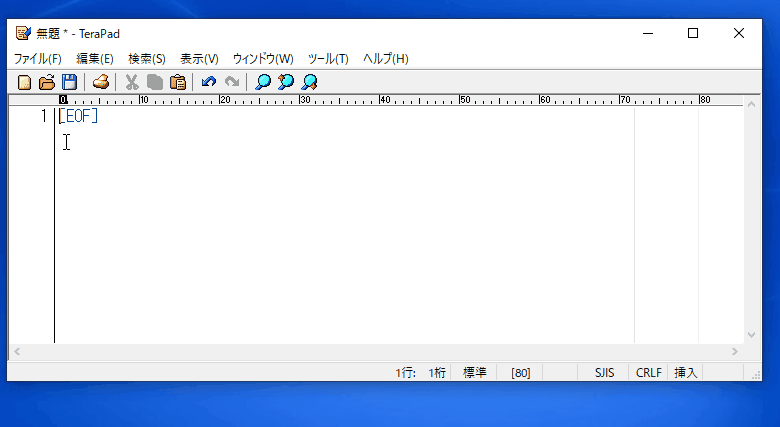Click the 1行: line position status
The height and width of the screenshot is (427, 780).
pos(405,373)
